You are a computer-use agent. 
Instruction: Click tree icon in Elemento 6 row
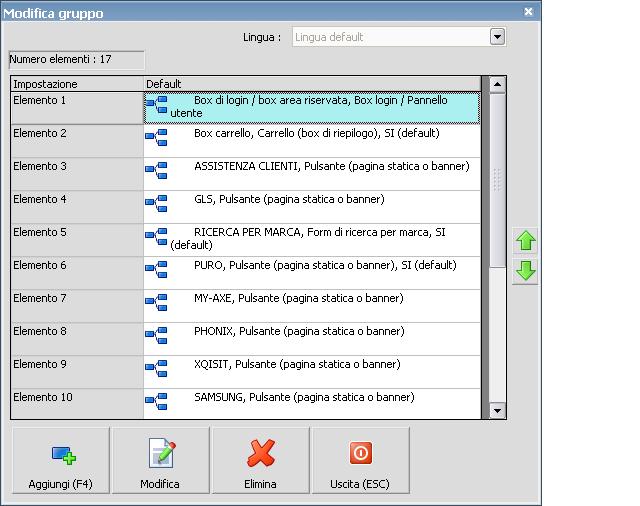(x=156, y=270)
